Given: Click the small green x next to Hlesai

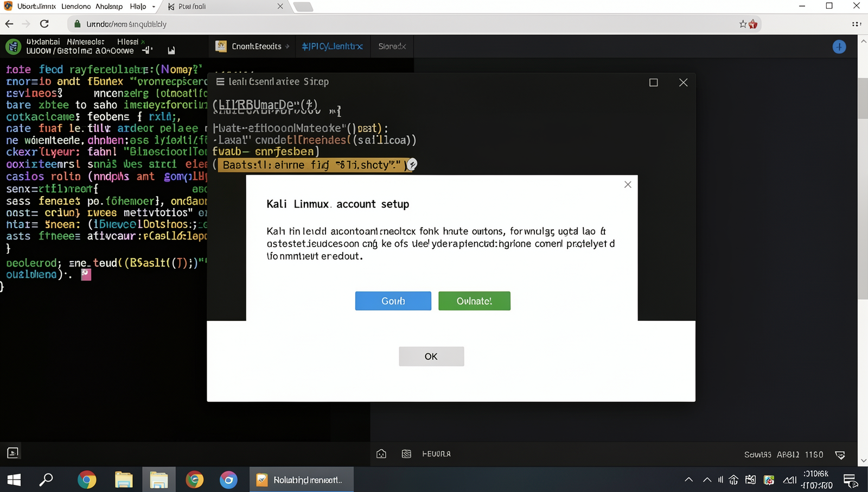Looking at the screenshot, I should pyautogui.click(x=143, y=42).
